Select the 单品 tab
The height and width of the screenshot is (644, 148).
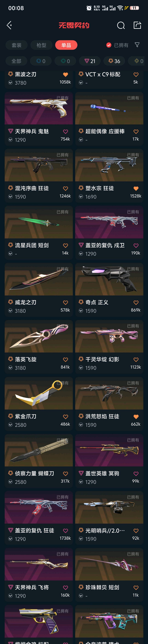[66, 45]
